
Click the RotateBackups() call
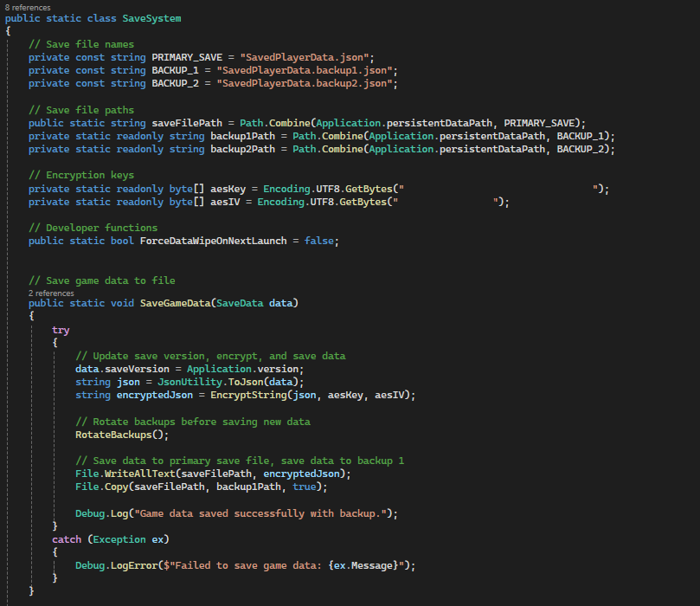122,435
